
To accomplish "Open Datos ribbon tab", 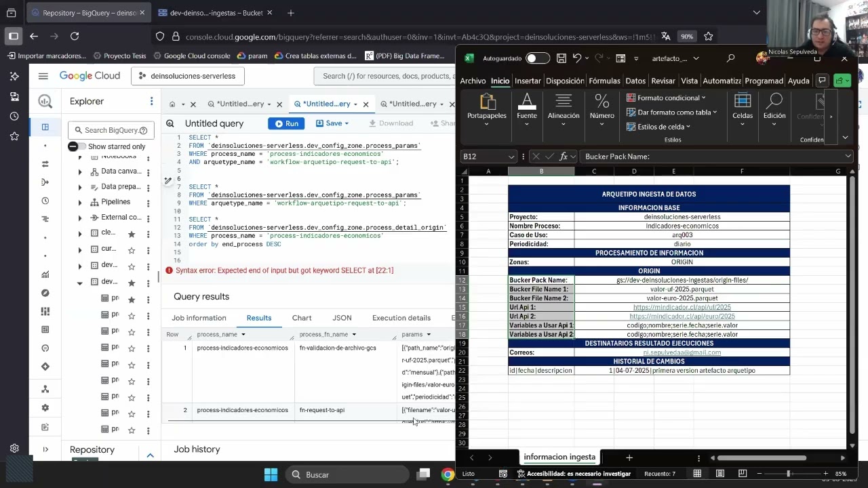I will click(x=635, y=81).
